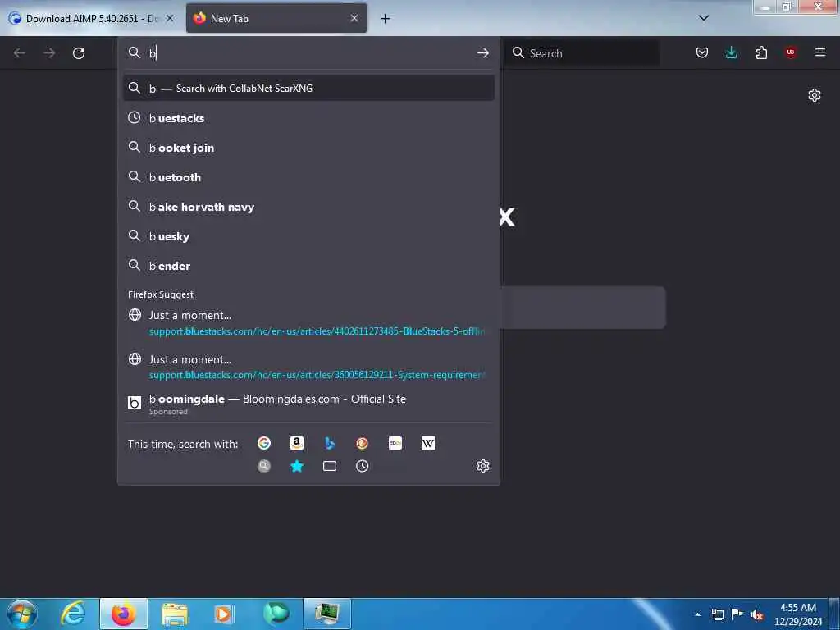Search this time with Google

[264, 443]
